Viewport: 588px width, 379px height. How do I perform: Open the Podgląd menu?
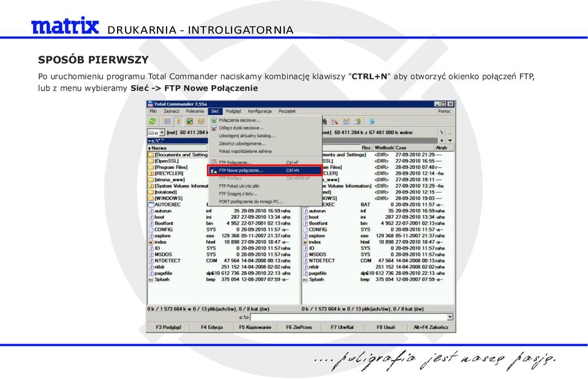(x=233, y=111)
